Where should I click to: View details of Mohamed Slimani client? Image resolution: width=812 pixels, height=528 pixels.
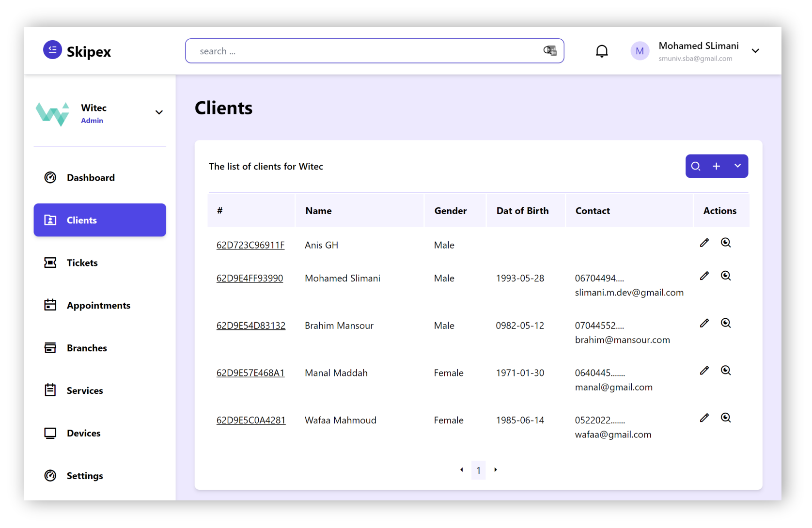725,276
